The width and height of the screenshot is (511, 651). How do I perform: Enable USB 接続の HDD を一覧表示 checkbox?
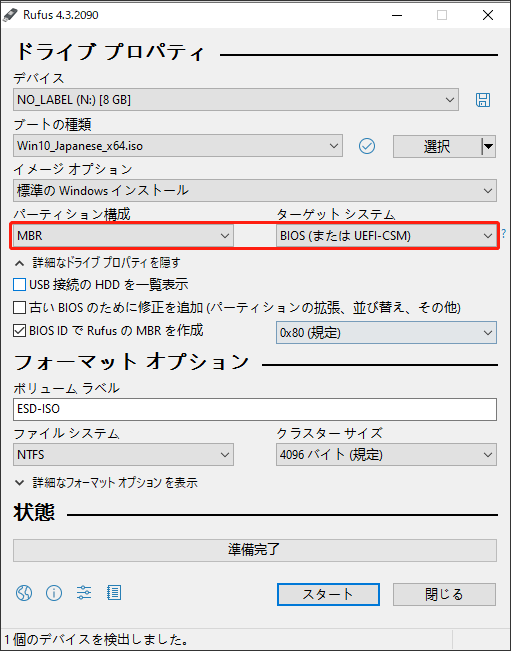click(19, 285)
